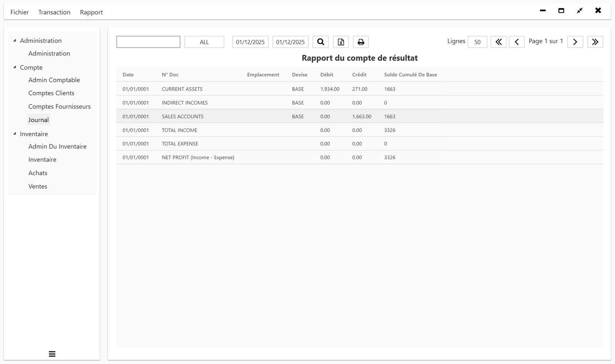Click the search magnifier icon in the toolbar

(x=321, y=41)
